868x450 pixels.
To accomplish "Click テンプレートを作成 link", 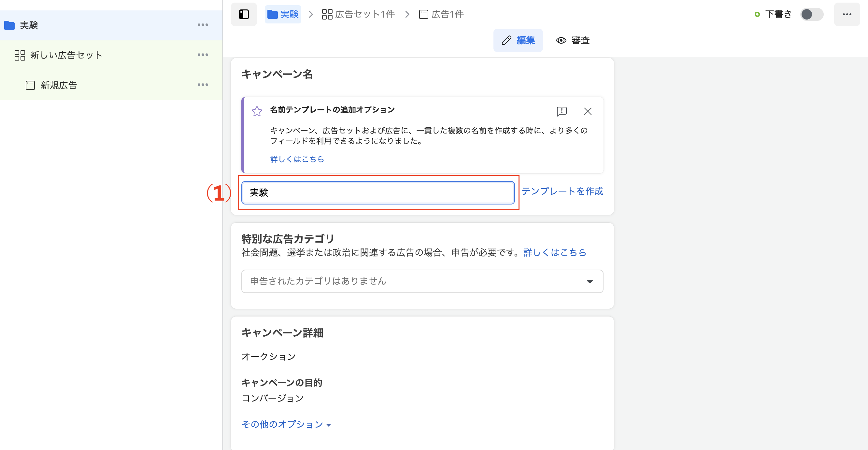I will tap(562, 191).
